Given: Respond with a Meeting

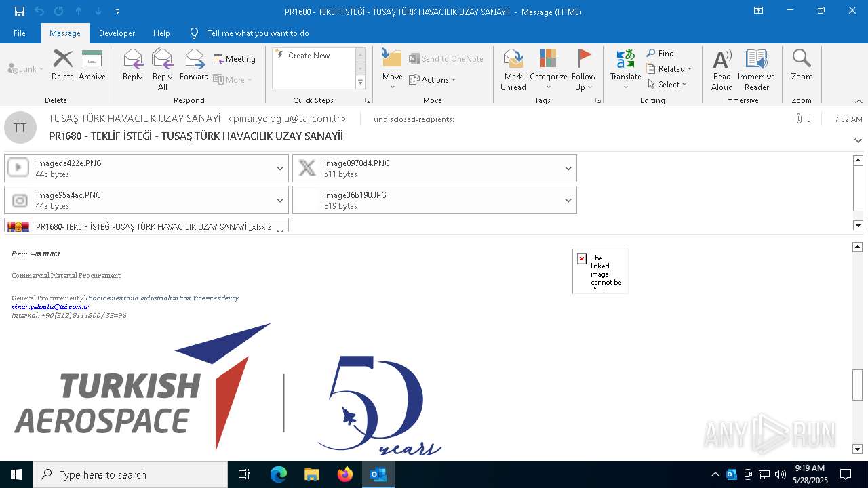Looking at the screenshot, I should (235, 59).
